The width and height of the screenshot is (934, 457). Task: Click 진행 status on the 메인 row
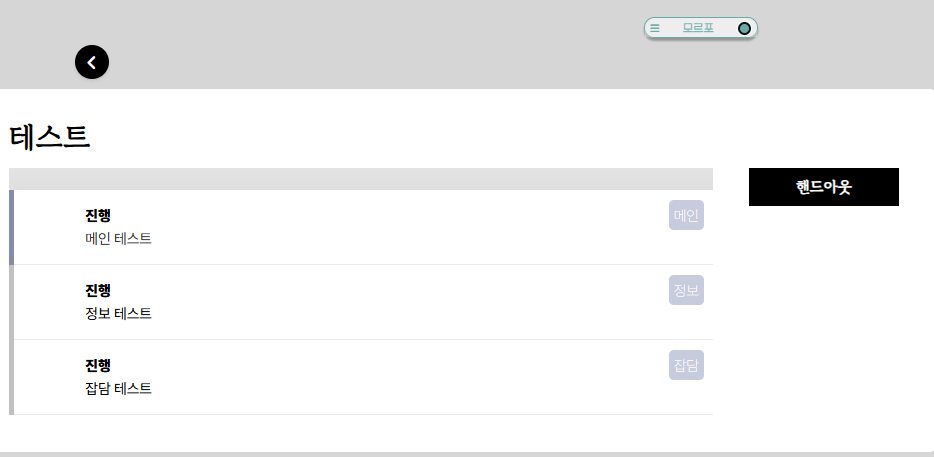98,215
